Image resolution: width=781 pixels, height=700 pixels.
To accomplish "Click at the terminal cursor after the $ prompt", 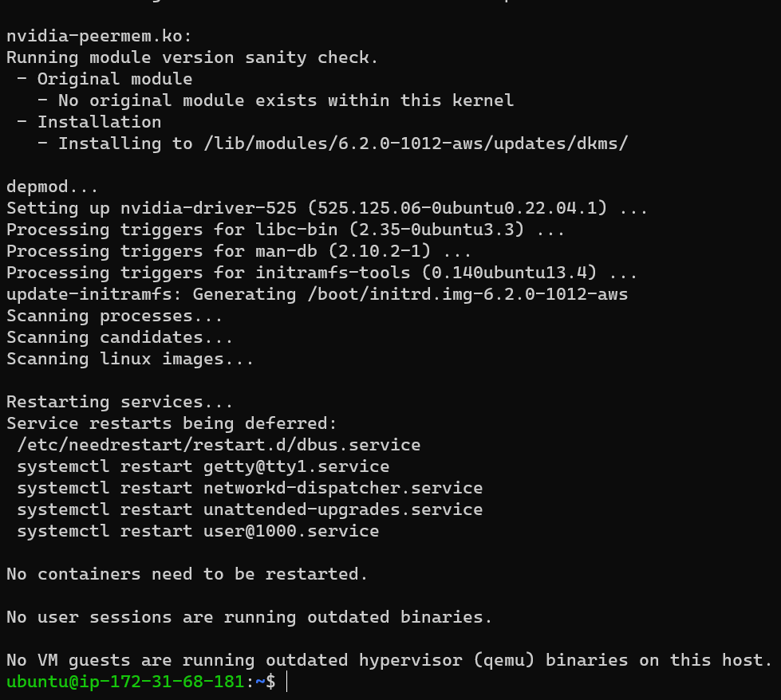I will click(x=287, y=682).
